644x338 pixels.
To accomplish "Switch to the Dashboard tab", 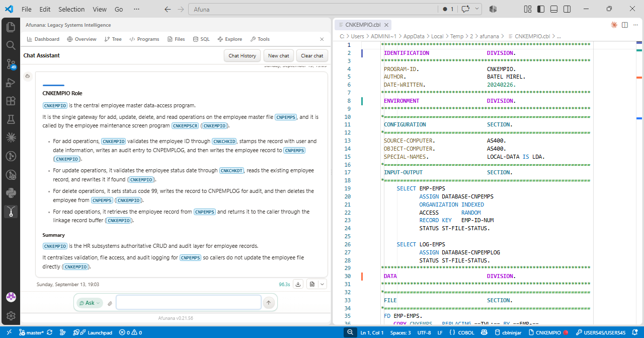I will coord(43,39).
